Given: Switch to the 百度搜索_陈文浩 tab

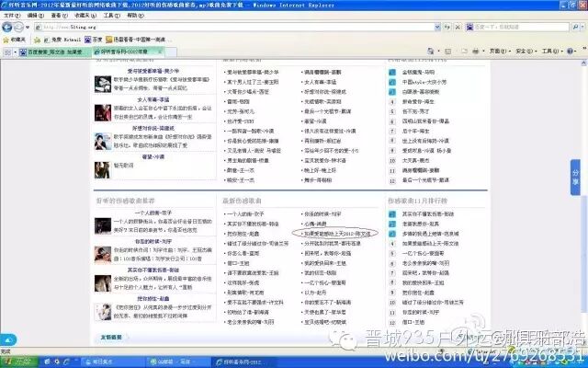Looking at the screenshot, I should 55,52.
